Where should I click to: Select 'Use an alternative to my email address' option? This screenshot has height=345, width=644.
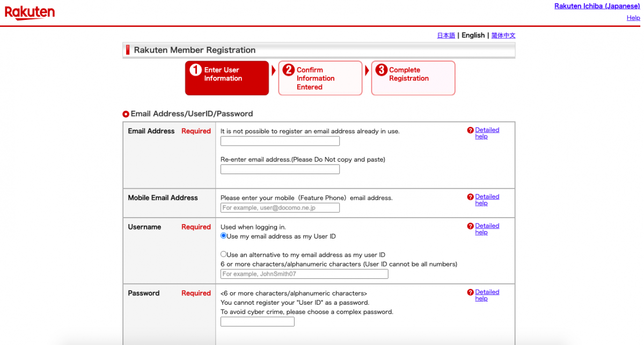point(224,254)
